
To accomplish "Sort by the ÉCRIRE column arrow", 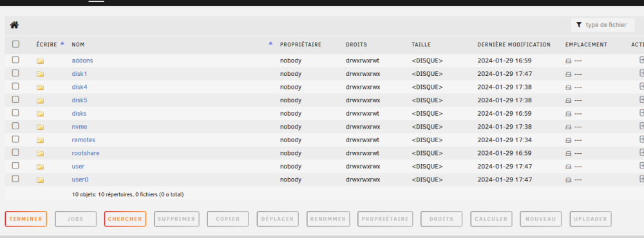I will point(62,42).
